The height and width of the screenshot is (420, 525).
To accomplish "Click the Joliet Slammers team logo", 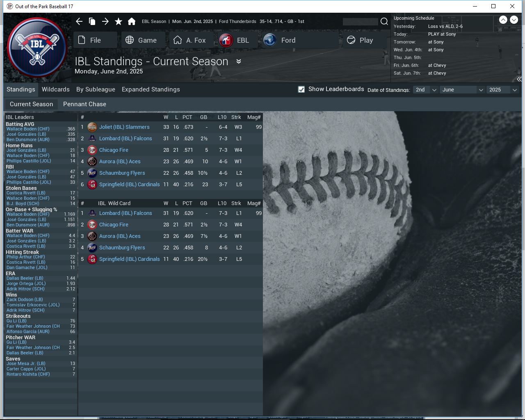I will 92,127.
